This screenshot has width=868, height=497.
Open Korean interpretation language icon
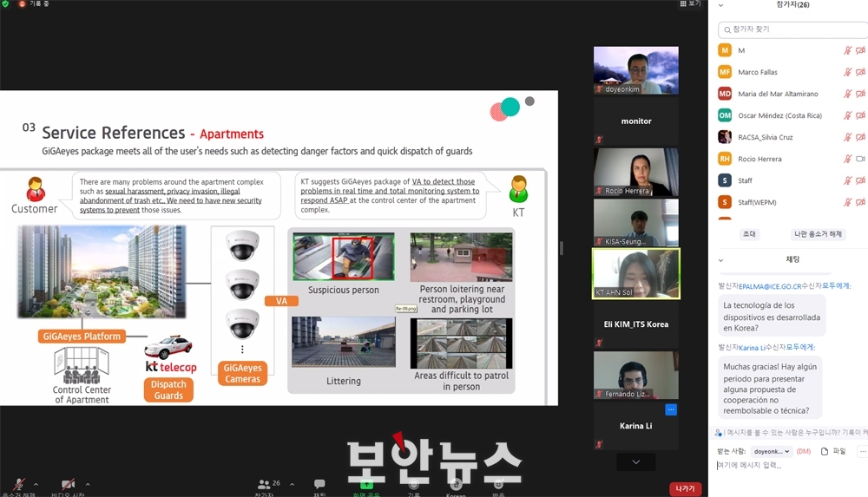click(456, 484)
